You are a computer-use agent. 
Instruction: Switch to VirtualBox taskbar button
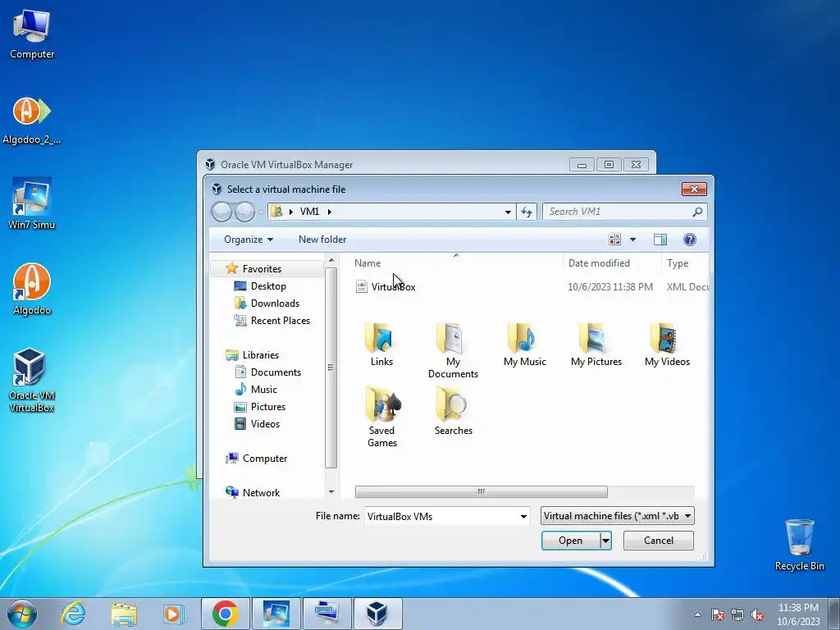click(377, 614)
